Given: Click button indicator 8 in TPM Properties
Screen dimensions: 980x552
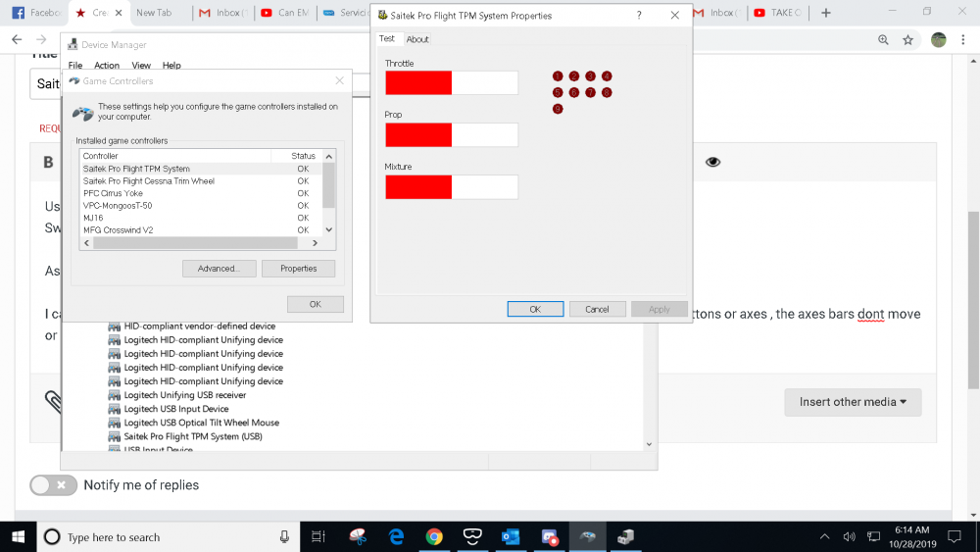Looking at the screenshot, I should coord(607,92).
